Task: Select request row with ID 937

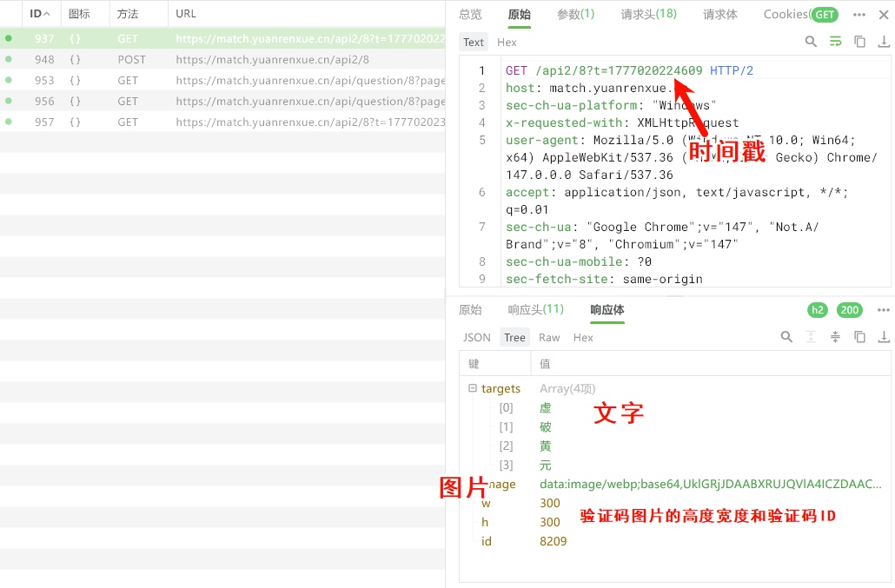Action: (222, 39)
